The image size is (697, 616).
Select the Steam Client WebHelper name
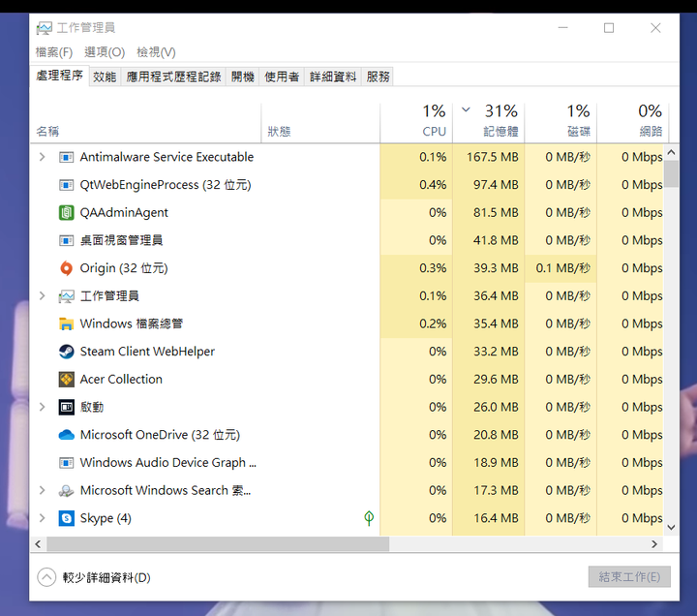pos(147,352)
